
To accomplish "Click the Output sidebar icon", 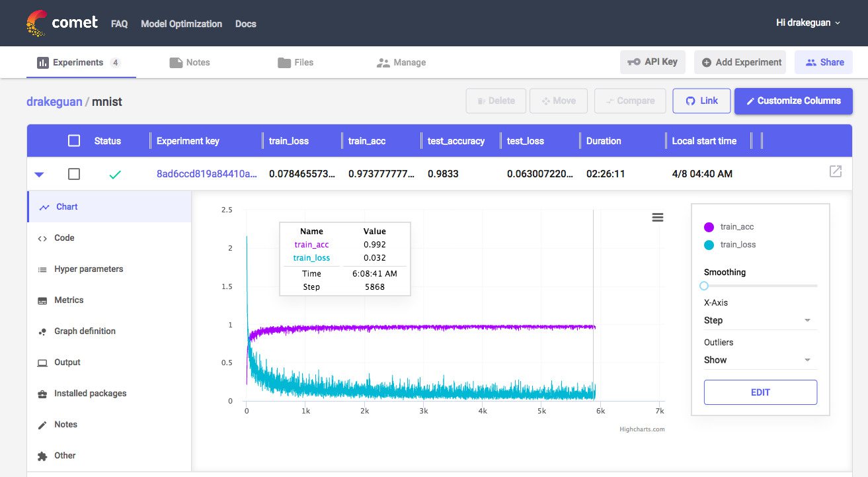I will [42, 363].
